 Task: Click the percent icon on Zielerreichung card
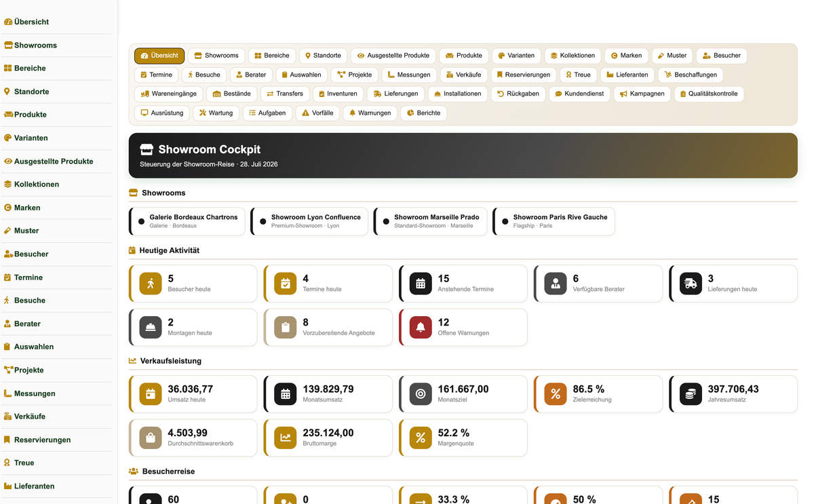click(556, 394)
